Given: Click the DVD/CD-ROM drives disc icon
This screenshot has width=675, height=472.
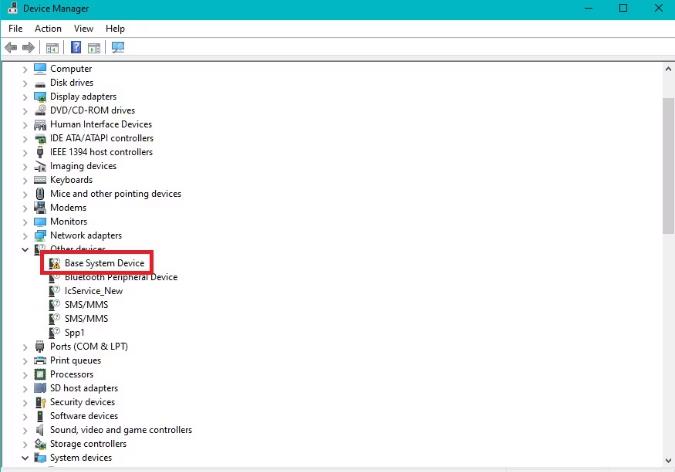Looking at the screenshot, I should click(x=40, y=110).
